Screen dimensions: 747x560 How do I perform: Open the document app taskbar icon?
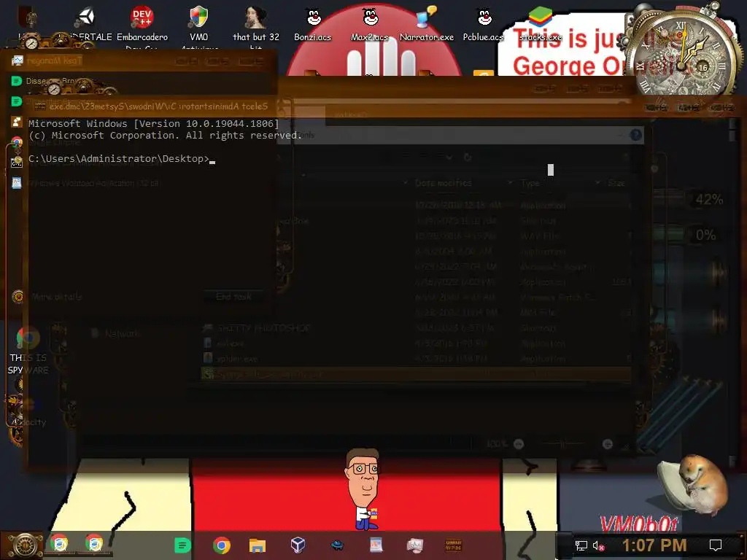(376, 545)
